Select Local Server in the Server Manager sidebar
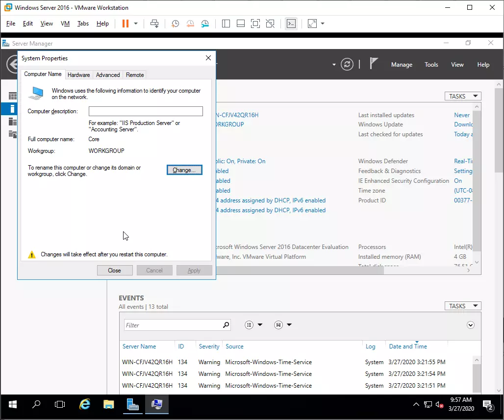This screenshot has width=504, height=420. [x=13, y=109]
